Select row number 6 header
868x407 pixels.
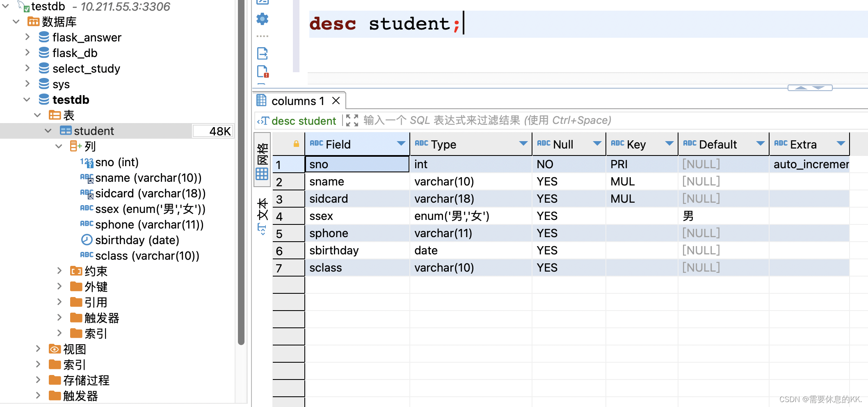(x=288, y=250)
